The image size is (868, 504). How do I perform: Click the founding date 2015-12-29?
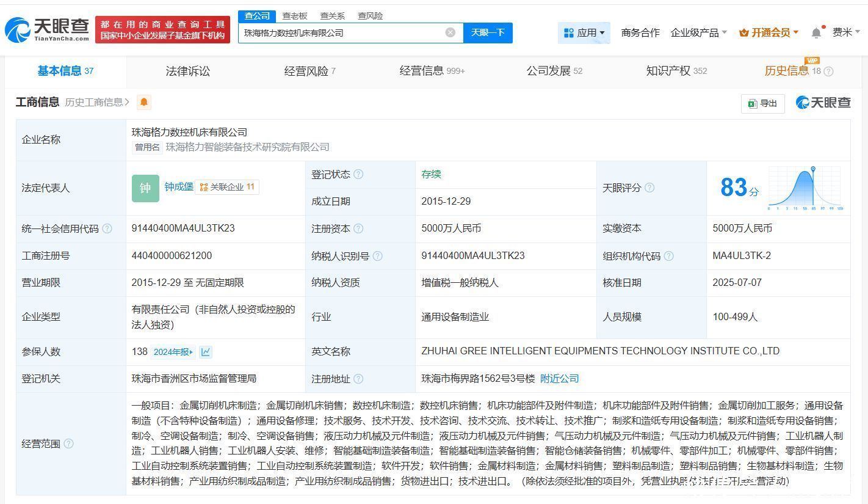point(446,201)
